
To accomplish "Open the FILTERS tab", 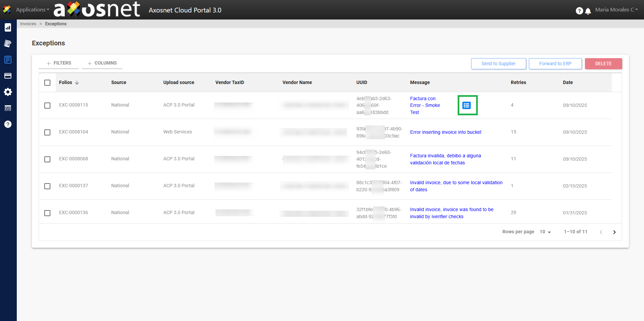I will pyautogui.click(x=59, y=63).
